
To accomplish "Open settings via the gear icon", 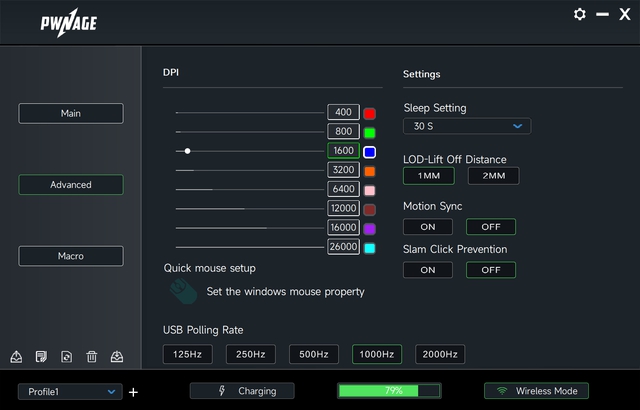I will [580, 14].
